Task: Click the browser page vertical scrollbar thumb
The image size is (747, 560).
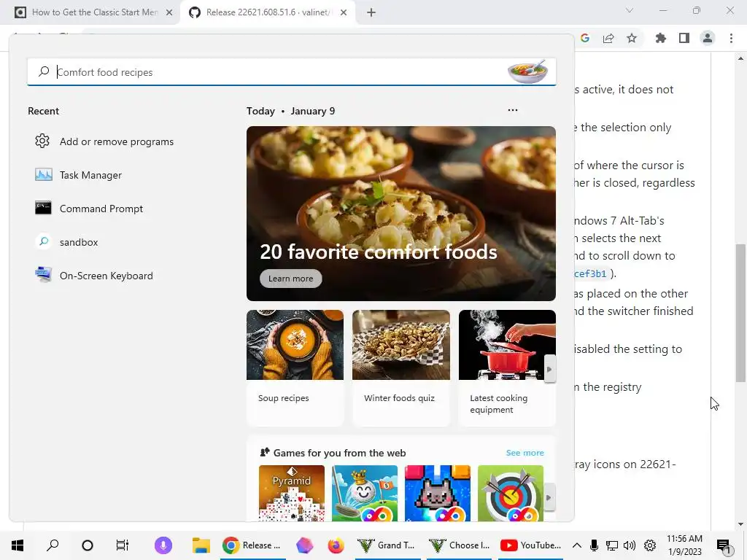Action: coord(740,312)
